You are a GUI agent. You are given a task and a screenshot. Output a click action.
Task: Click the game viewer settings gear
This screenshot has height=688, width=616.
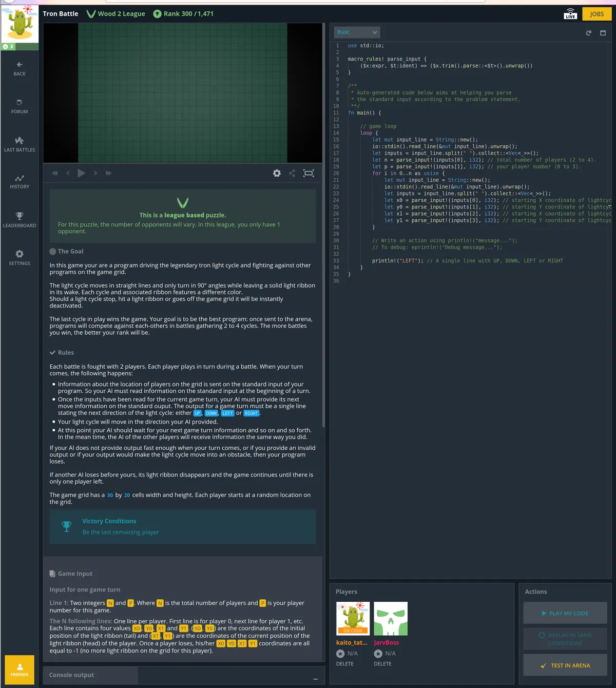point(277,174)
